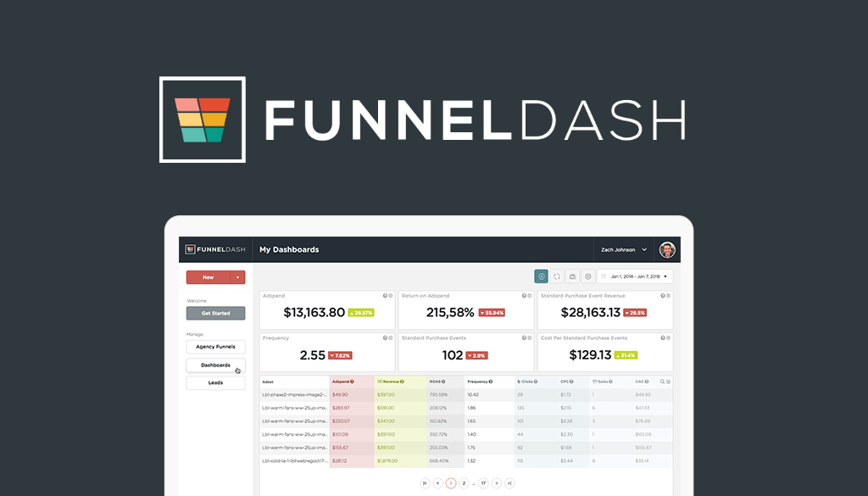Click the Get Started button
This screenshot has width=868, height=496.
[215, 314]
